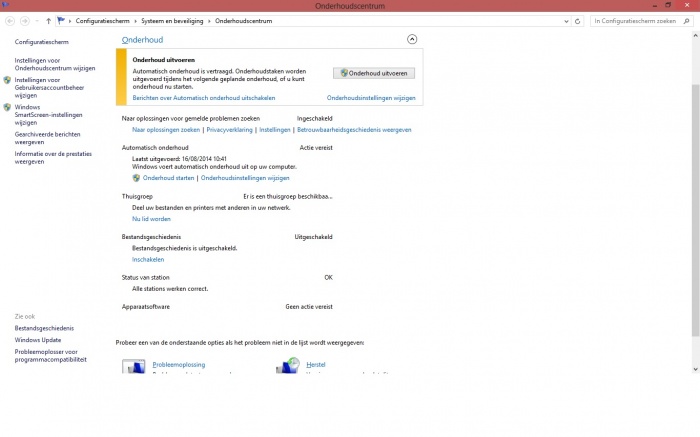Click the Onderhoud uitvoeren button

click(x=374, y=73)
